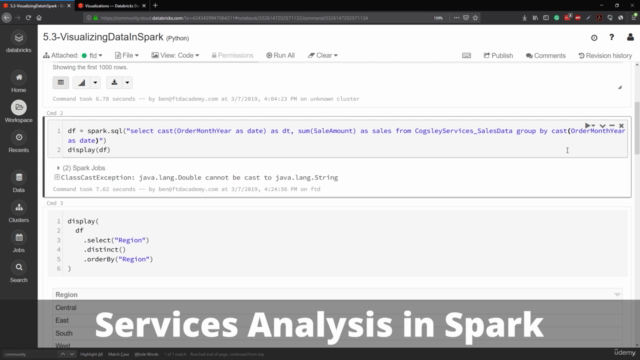The width and height of the screenshot is (640, 360).
Task: Find previous match arrow
Action: [x=62, y=354]
